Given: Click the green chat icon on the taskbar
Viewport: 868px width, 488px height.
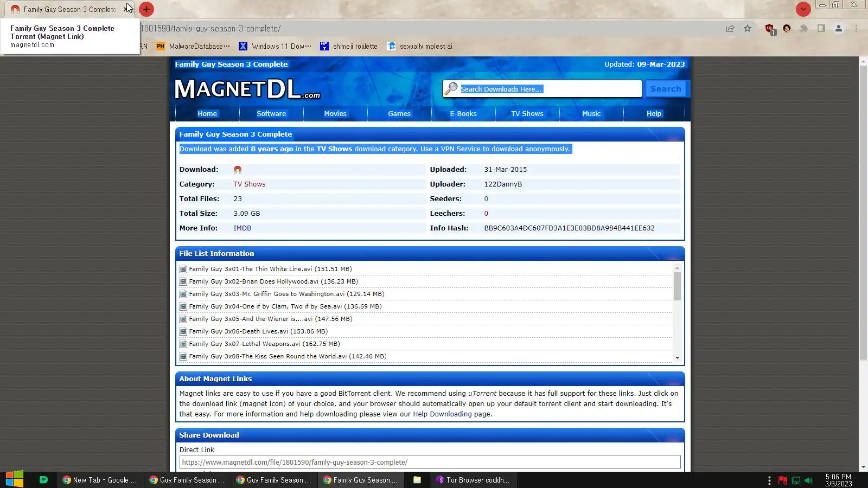Looking at the screenshot, I should (x=43, y=480).
